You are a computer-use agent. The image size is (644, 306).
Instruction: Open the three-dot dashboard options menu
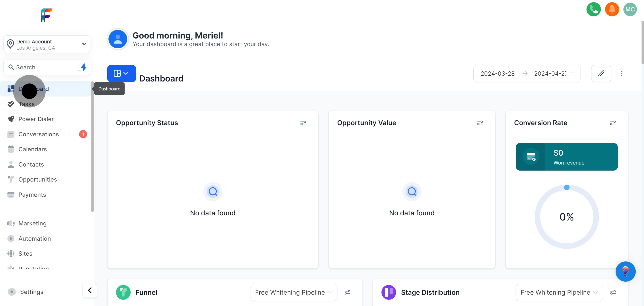(621, 74)
